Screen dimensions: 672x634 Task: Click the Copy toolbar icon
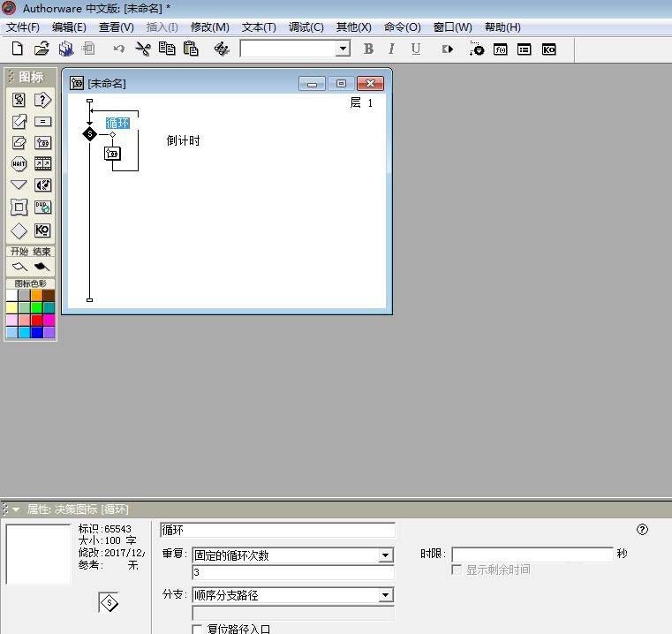(167, 49)
